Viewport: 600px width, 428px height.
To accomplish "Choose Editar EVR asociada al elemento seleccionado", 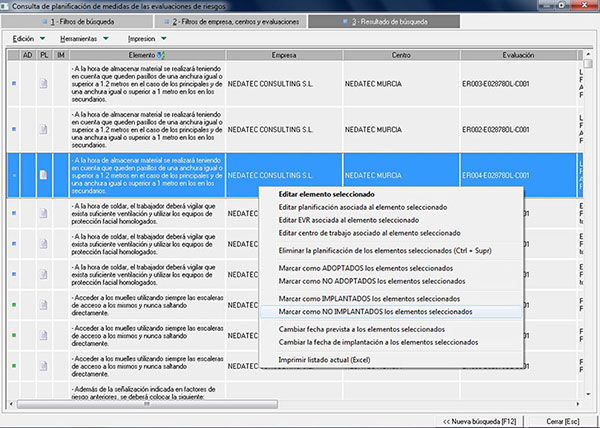I will 348,220.
